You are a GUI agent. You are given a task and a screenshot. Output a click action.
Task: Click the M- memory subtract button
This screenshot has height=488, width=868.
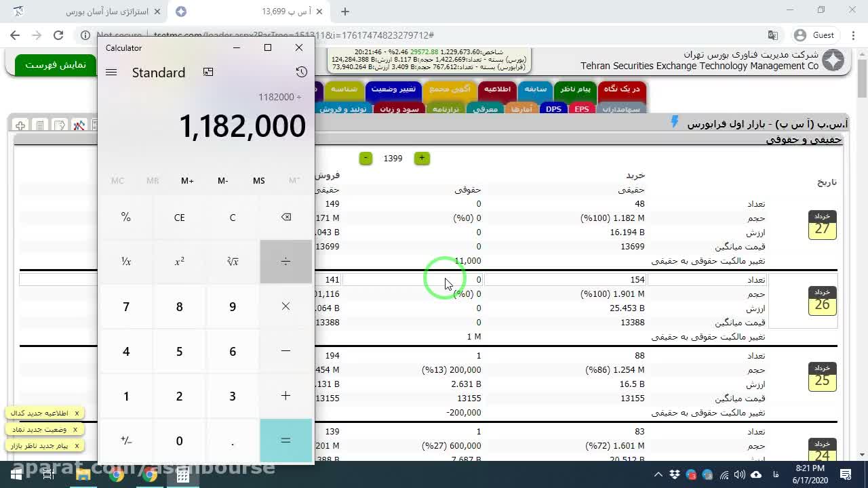click(x=222, y=180)
